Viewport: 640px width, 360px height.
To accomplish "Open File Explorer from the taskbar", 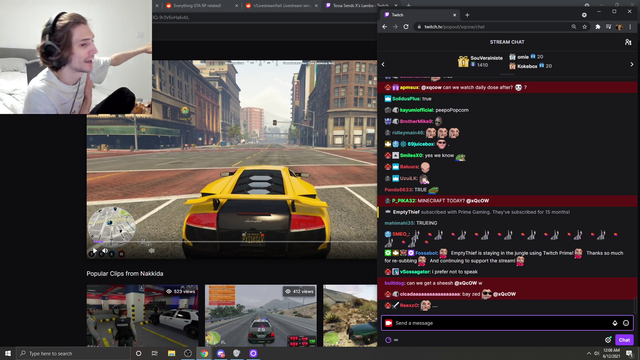I will coord(171,353).
